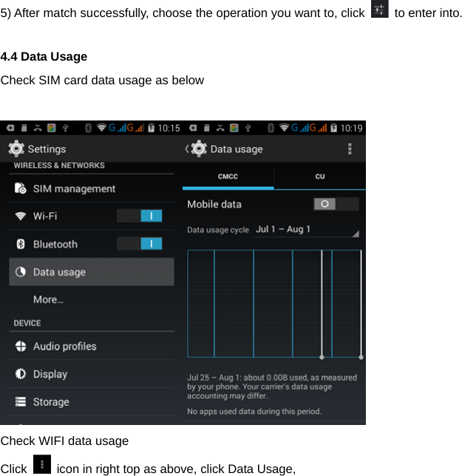462x476 pixels.
Task: Enable the Mobile data switch
Action: point(336,204)
